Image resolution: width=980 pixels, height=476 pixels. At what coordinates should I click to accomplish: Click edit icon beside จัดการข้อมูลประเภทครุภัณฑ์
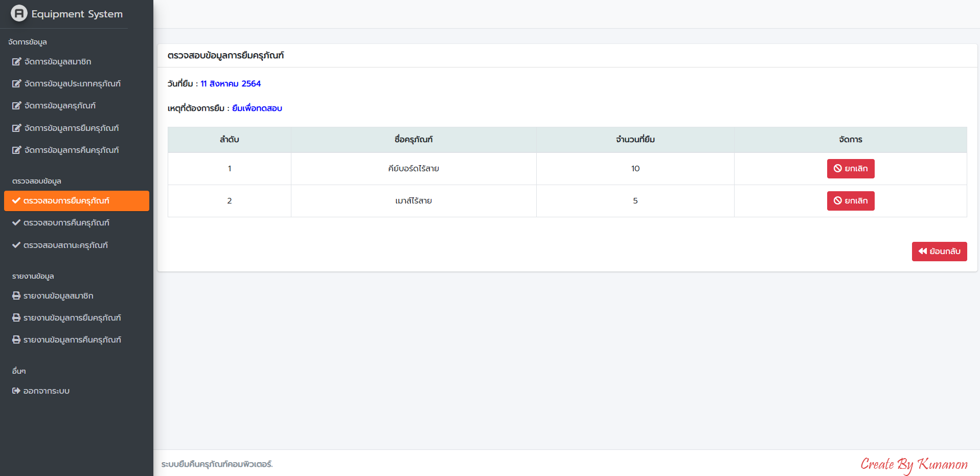click(x=16, y=84)
